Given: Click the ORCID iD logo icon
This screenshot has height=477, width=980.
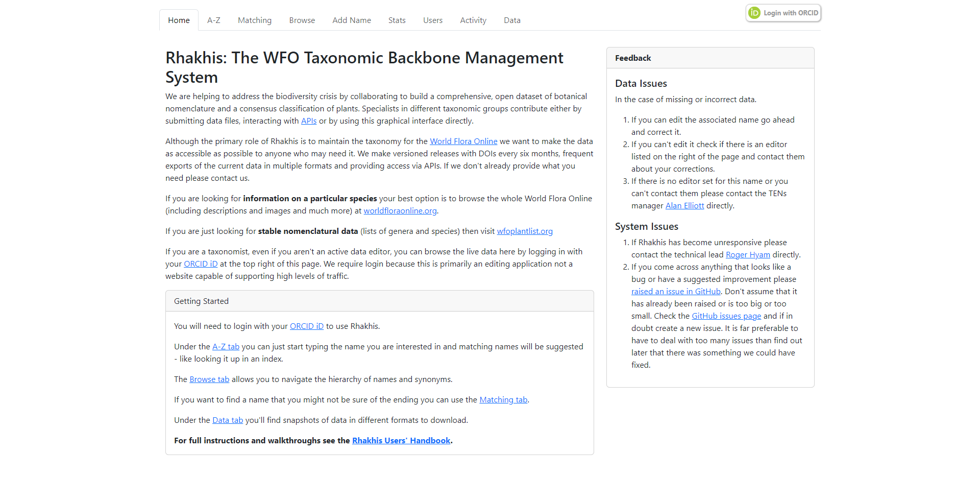Looking at the screenshot, I should click(x=754, y=13).
